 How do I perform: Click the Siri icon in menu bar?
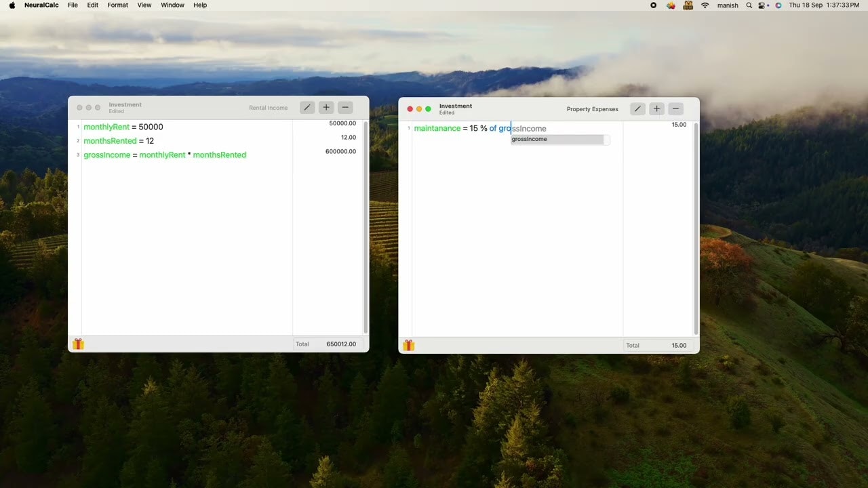(778, 5)
